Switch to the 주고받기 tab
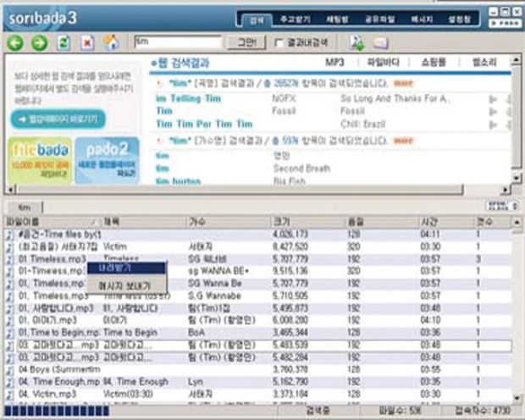 coord(296,19)
